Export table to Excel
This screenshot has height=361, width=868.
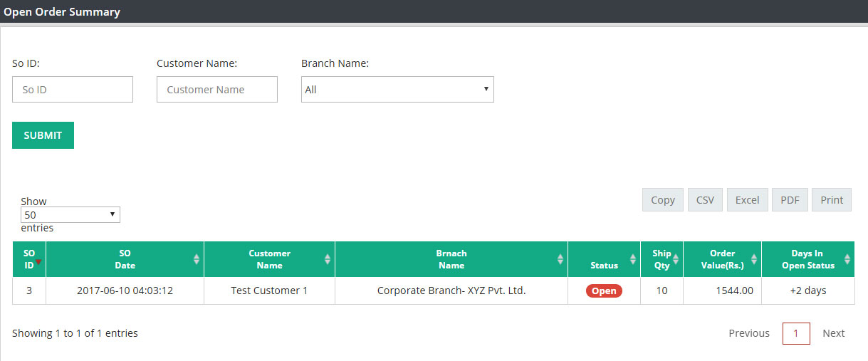pyautogui.click(x=747, y=200)
